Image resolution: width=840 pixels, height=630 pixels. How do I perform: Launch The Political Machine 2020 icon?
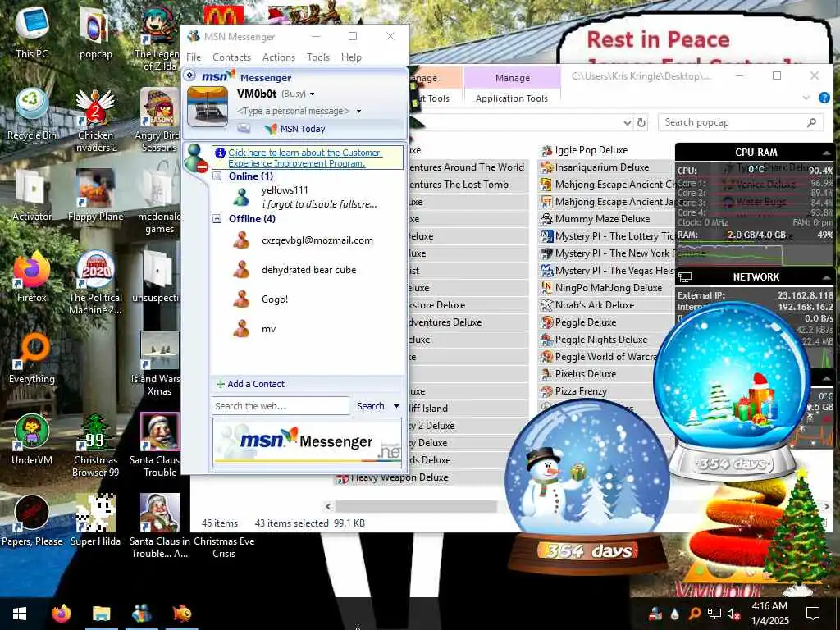(95, 282)
